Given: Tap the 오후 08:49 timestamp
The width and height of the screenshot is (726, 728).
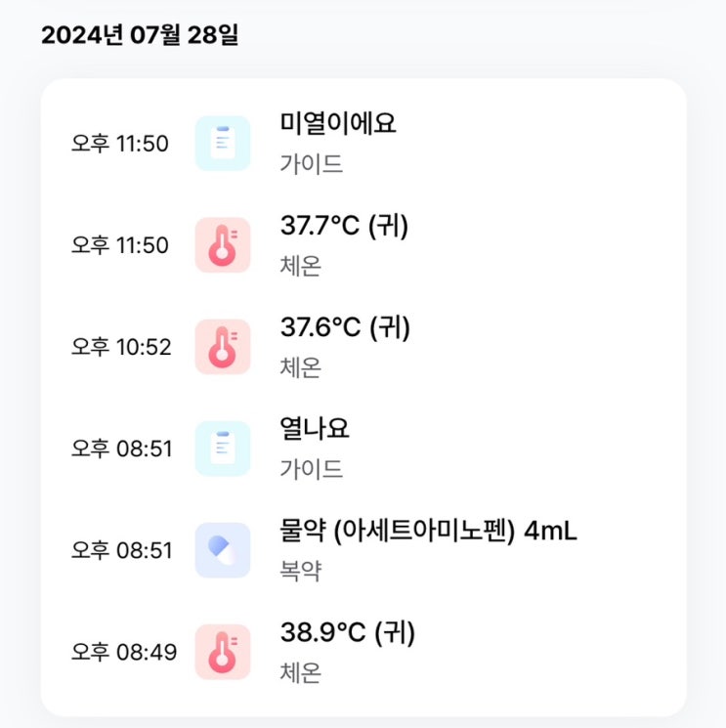Looking at the screenshot, I should click(124, 652).
